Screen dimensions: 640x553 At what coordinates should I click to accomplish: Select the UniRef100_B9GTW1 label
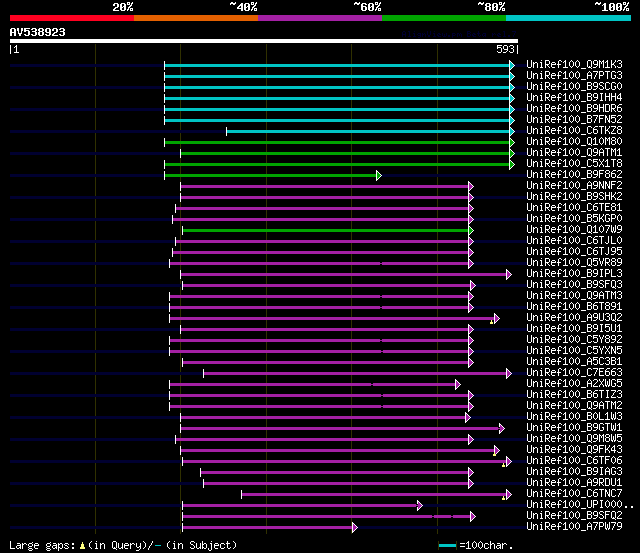(574, 428)
